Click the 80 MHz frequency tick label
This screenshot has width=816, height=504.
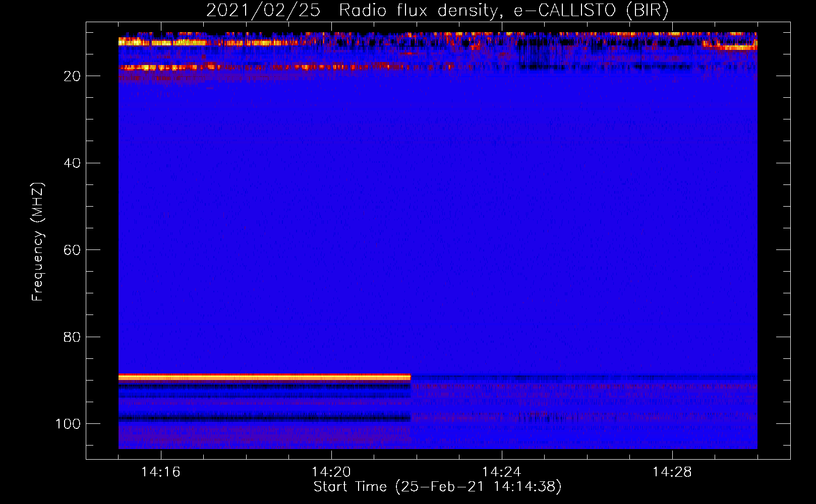(x=72, y=337)
